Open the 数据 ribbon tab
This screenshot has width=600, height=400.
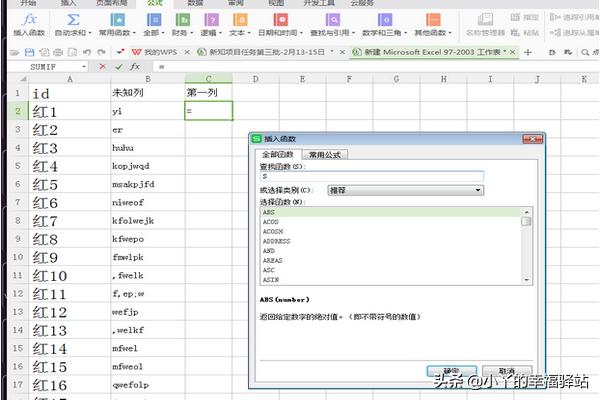(x=194, y=4)
